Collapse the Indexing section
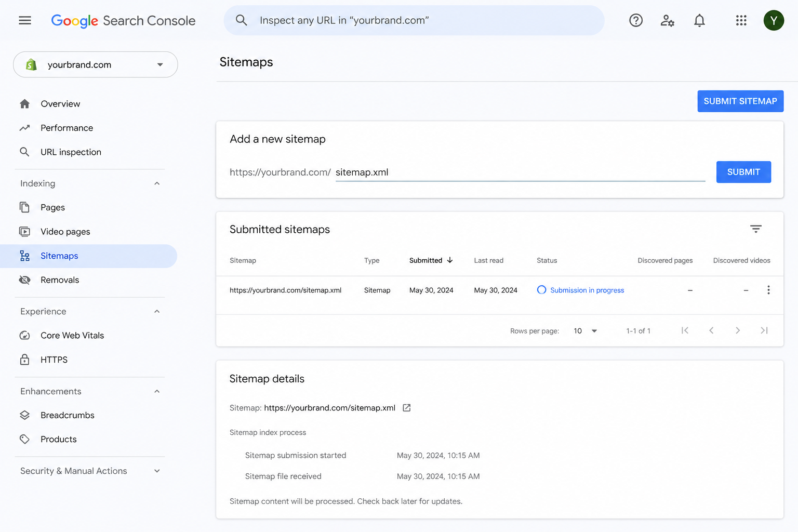 [157, 183]
